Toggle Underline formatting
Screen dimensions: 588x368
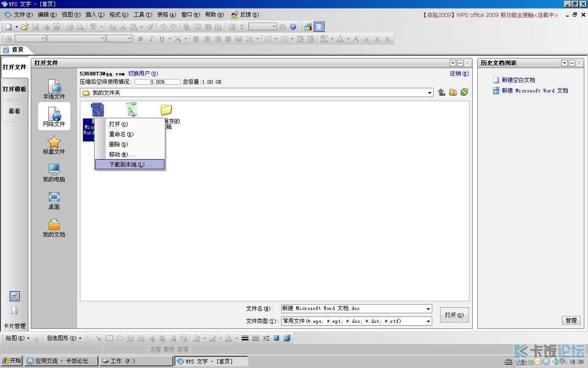point(162,39)
